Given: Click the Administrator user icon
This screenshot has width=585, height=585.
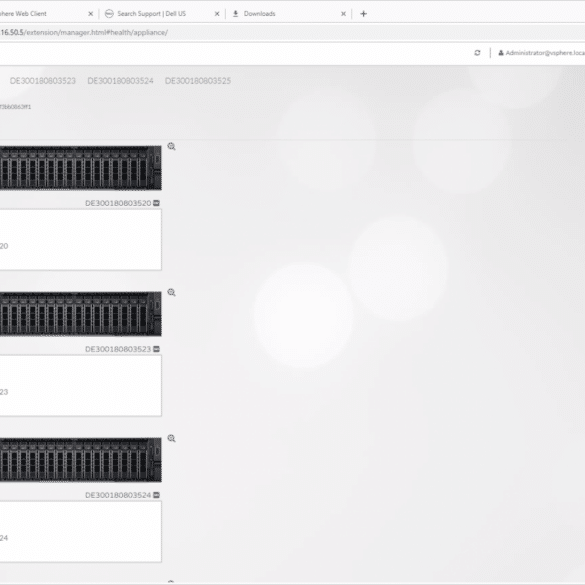Looking at the screenshot, I should (x=501, y=53).
